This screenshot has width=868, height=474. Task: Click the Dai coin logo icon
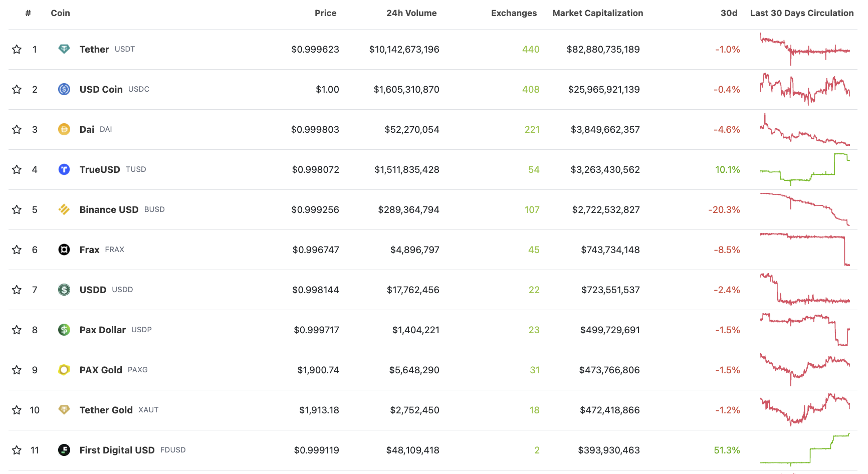(64, 129)
